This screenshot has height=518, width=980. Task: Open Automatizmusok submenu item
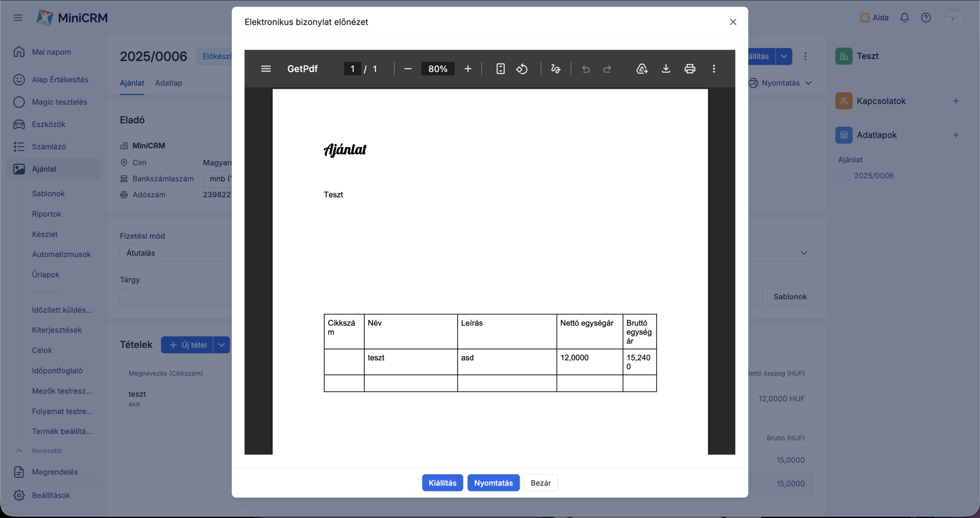click(x=61, y=254)
